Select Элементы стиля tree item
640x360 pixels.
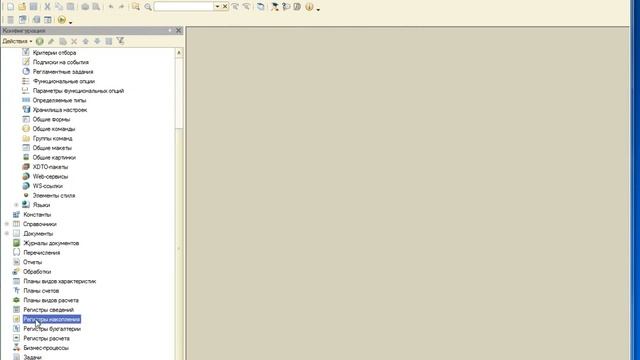click(54, 196)
